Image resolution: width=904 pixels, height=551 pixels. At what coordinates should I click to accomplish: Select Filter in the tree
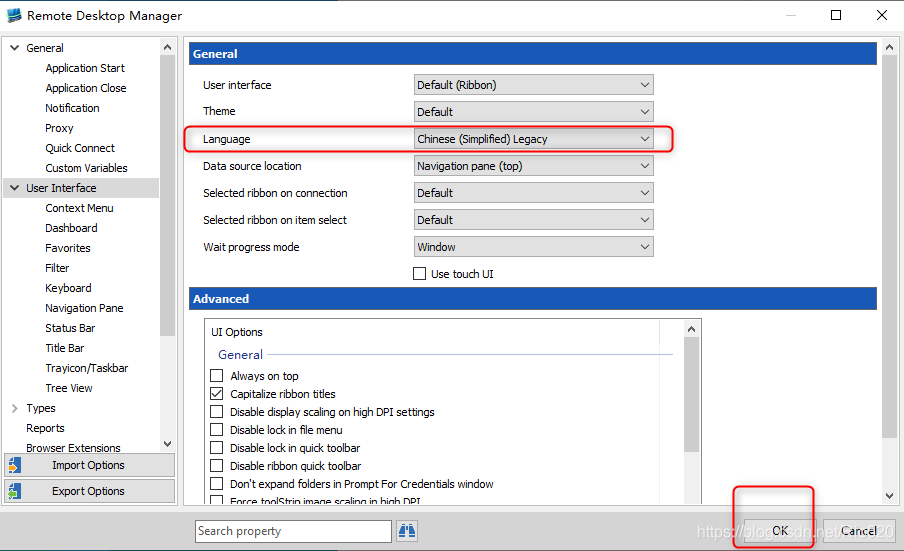point(57,268)
